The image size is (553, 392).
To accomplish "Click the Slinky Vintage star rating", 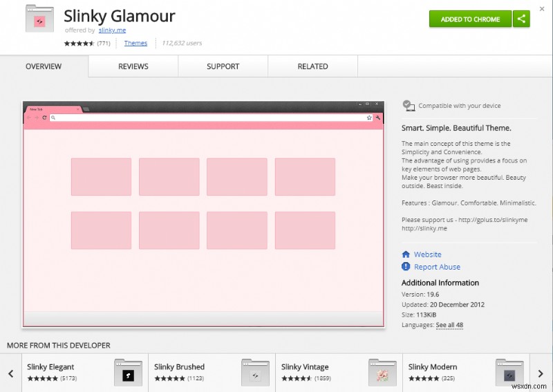I will [x=297, y=378].
